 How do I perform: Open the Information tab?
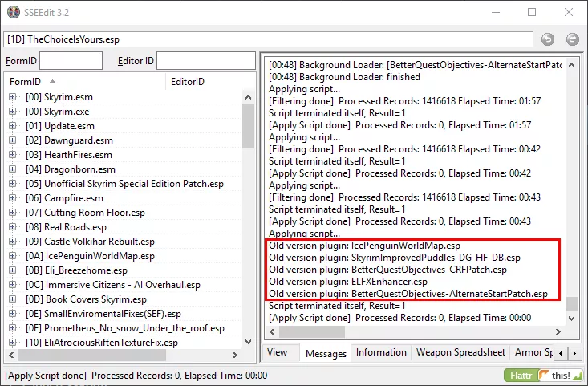[381, 352]
